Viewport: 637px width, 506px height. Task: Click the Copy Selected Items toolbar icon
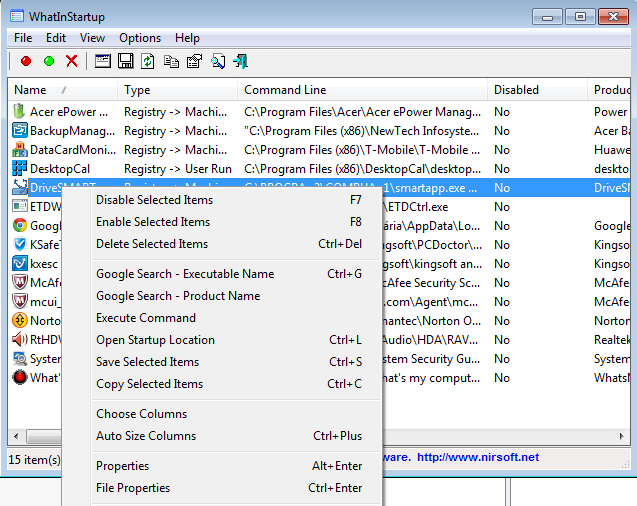coord(171,61)
